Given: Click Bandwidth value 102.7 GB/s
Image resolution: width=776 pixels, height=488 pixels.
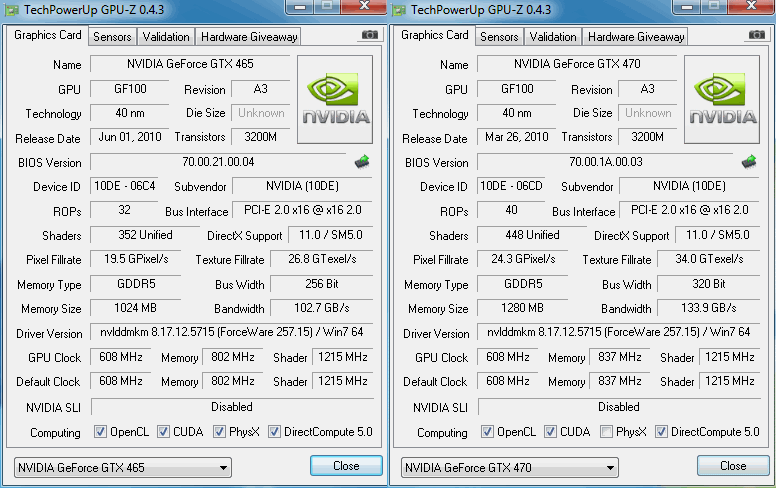Looking at the screenshot, I should coord(322,308).
